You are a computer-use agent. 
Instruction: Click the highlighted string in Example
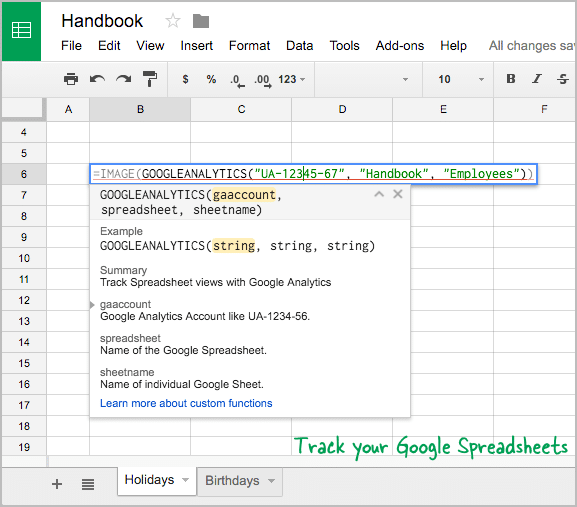point(234,245)
